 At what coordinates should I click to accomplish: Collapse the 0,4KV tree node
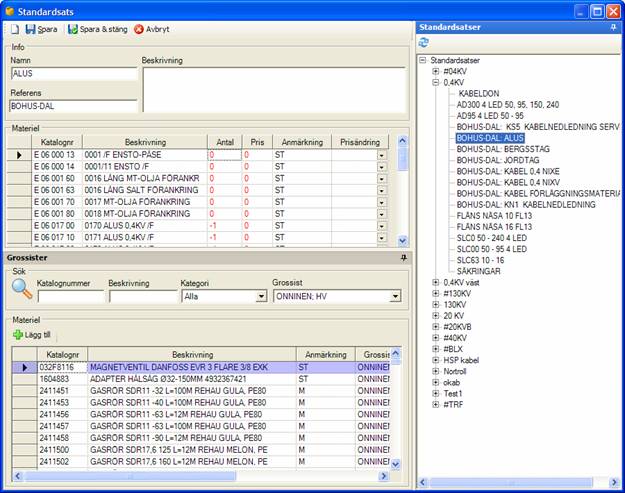click(436, 82)
